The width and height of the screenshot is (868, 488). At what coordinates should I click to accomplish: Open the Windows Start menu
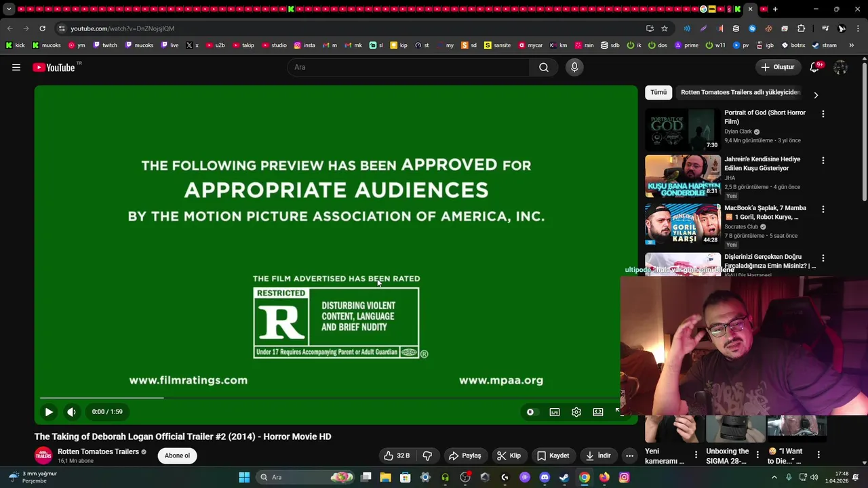tap(244, 477)
